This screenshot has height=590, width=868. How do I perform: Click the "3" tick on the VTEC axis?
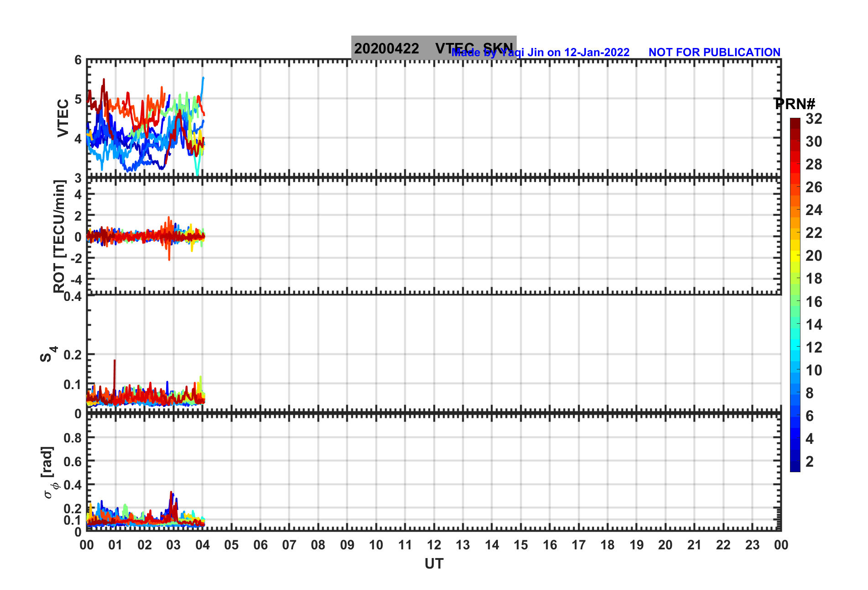[x=78, y=178]
